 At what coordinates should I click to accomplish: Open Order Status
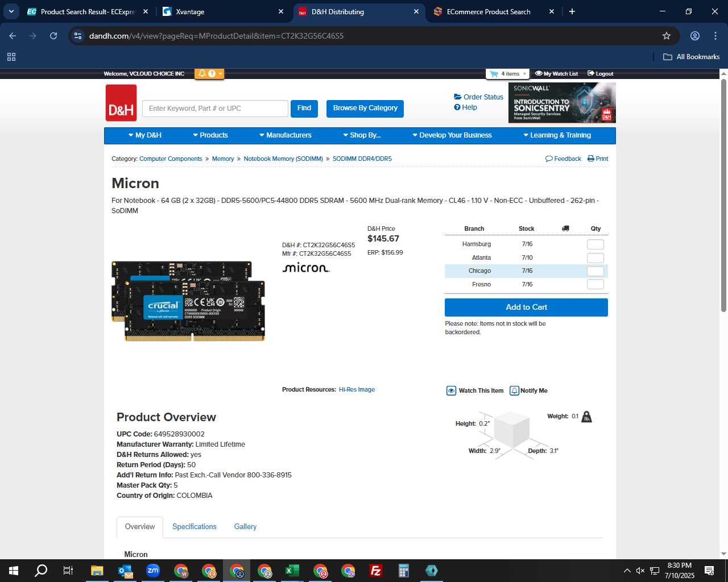479,97
